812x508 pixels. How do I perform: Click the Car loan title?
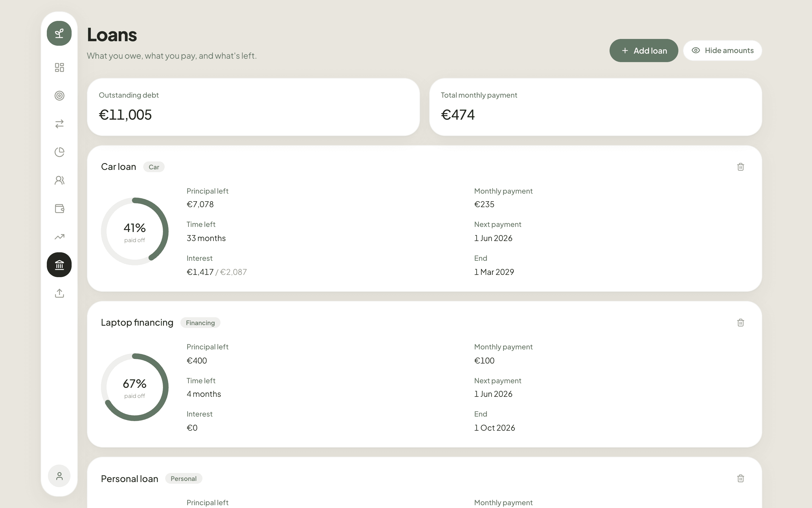coord(118,167)
